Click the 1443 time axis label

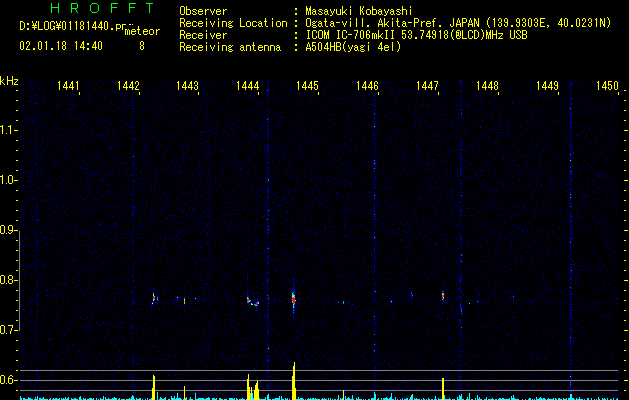[187, 86]
